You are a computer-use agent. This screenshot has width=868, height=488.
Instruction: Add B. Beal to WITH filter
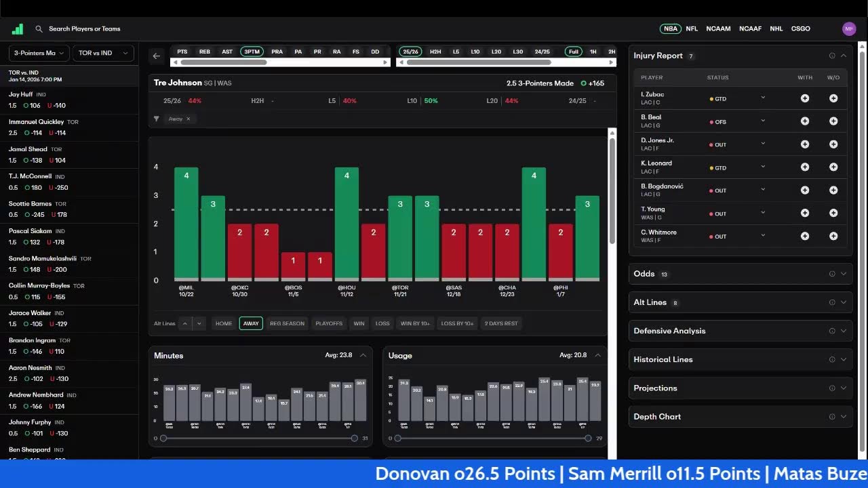tap(805, 121)
